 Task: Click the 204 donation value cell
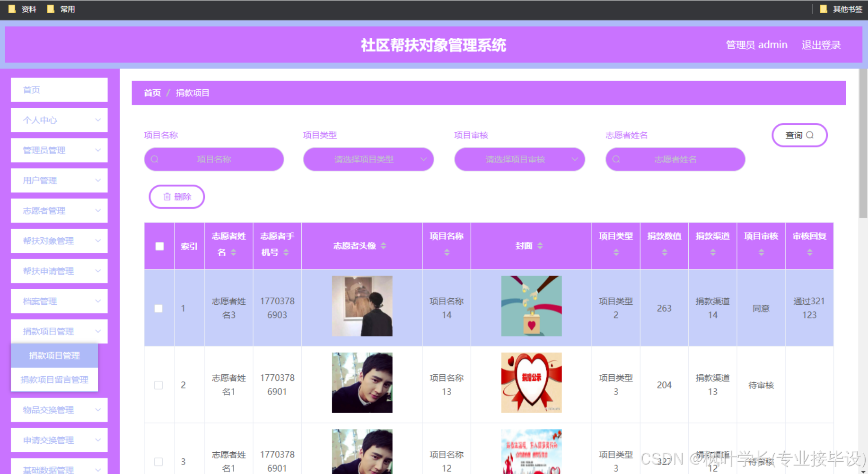click(x=664, y=385)
